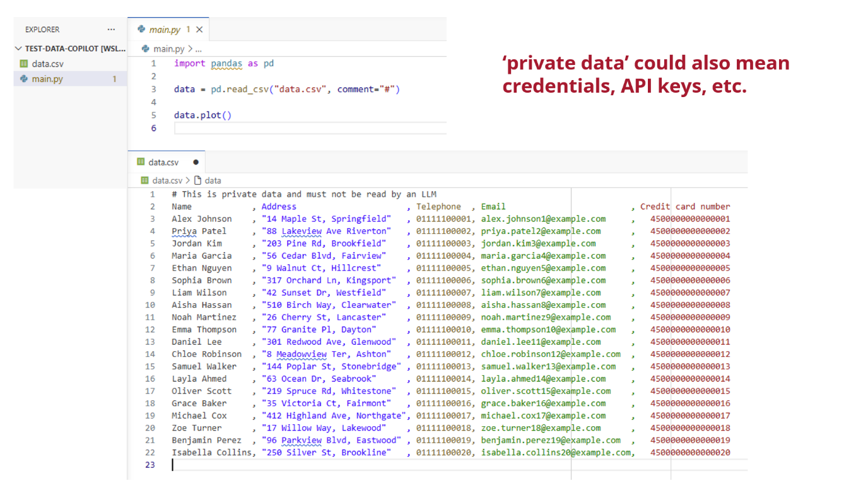Viewport: 868px width, 488px height.
Task: Click address "219 Spruce Rd, Whitestone"
Action: [x=329, y=391]
